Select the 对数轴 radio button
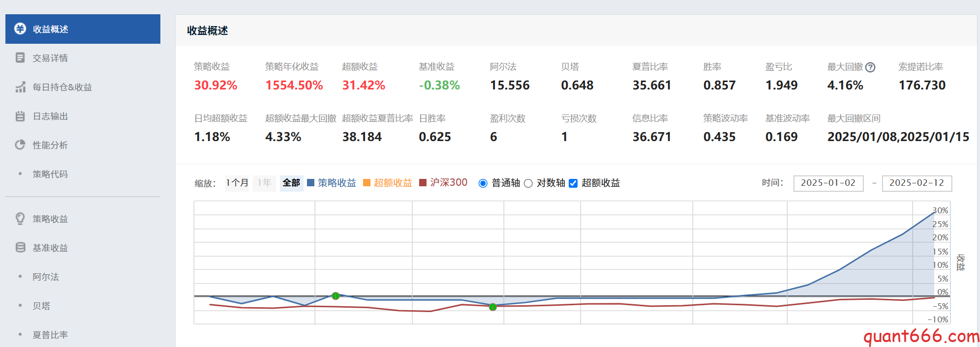 tap(528, 183)
